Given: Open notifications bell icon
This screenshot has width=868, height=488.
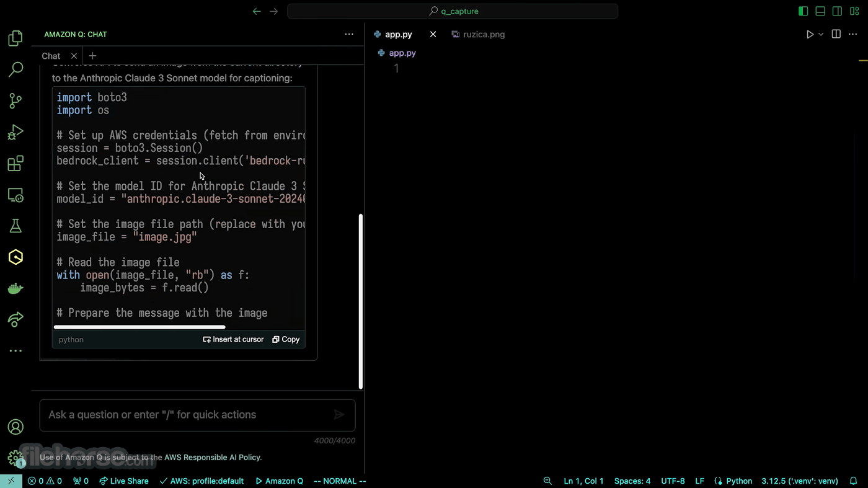Looking at the screenshot, I should point(854,481).
